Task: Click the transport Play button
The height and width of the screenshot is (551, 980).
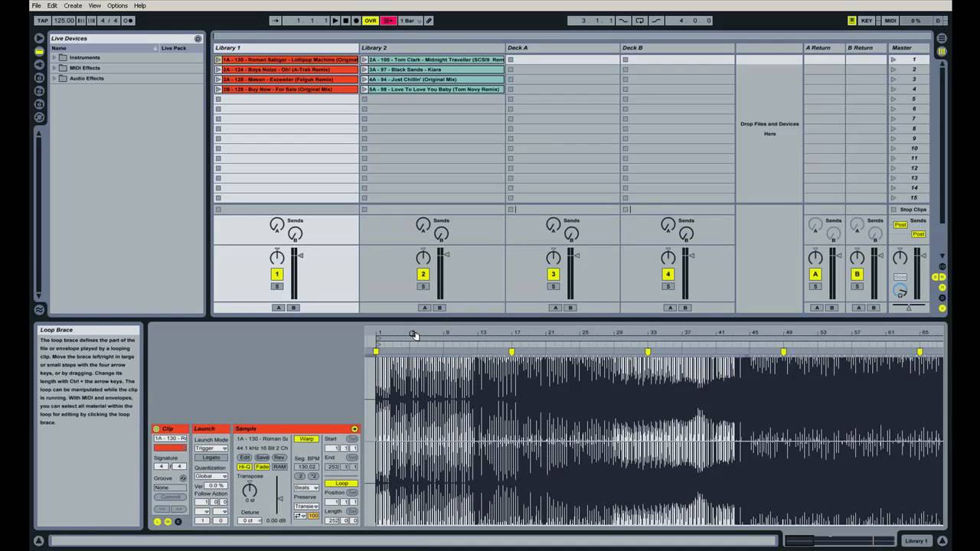Action: tap(335, 21)
